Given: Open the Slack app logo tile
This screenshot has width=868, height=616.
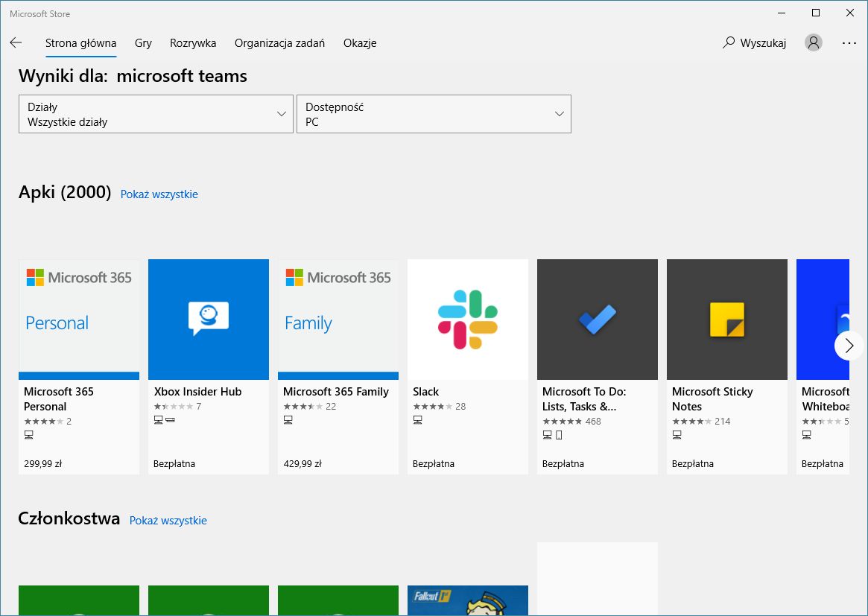Looking at the screenshot, I should (x=468, y=320).
